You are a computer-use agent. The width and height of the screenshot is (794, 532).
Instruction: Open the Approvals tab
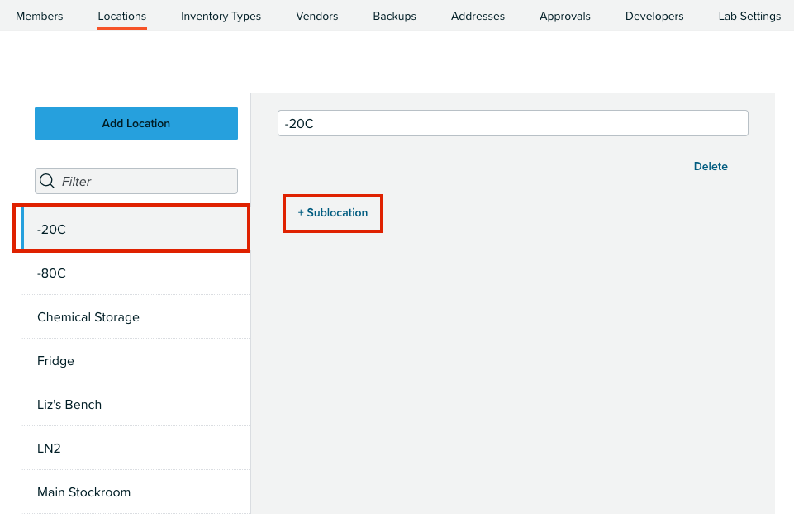tap(565, 17)
